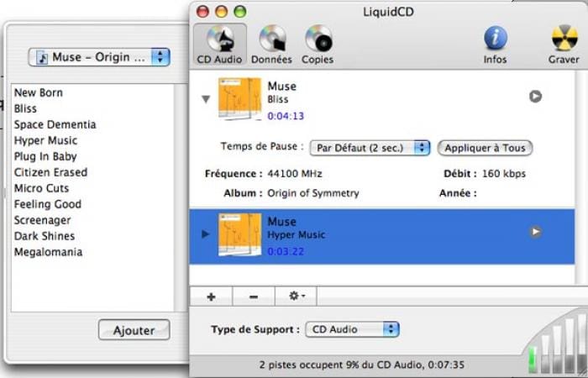Open the Muse – Origin playlist popup
The image size is (588, 378).
pos(99,57)
